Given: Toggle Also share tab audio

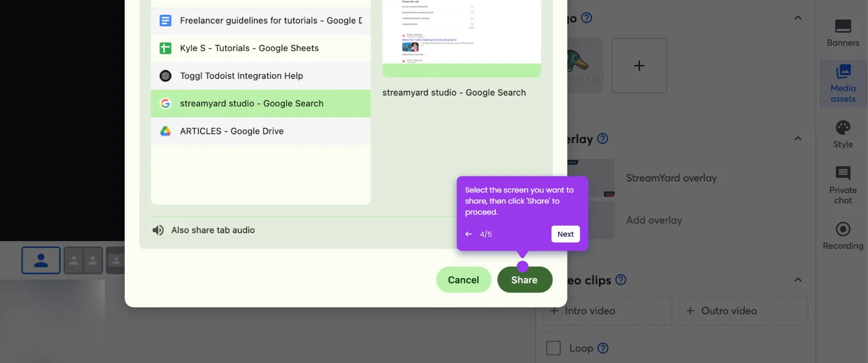Looking at the screenshot, I should 213,230.
